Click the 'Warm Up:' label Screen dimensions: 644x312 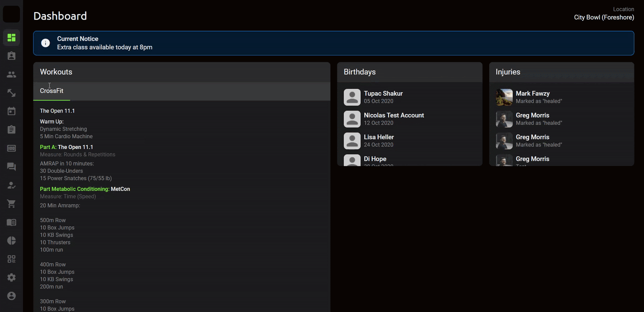(52, 122)
